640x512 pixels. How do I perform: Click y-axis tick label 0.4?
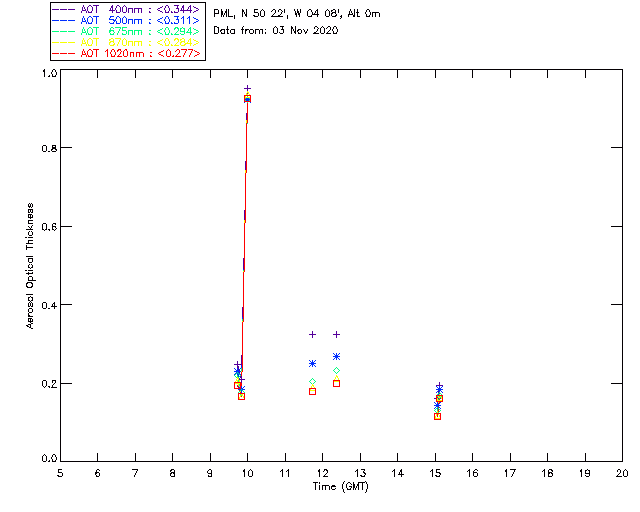[x=49, y=305]
